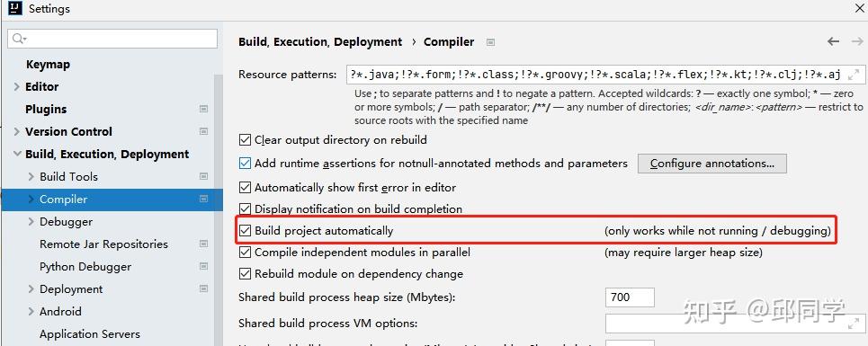Viewport: 868px width, 346px height.
Task: Click the expand icon in Resource patterns field
Action: (853, 74)
